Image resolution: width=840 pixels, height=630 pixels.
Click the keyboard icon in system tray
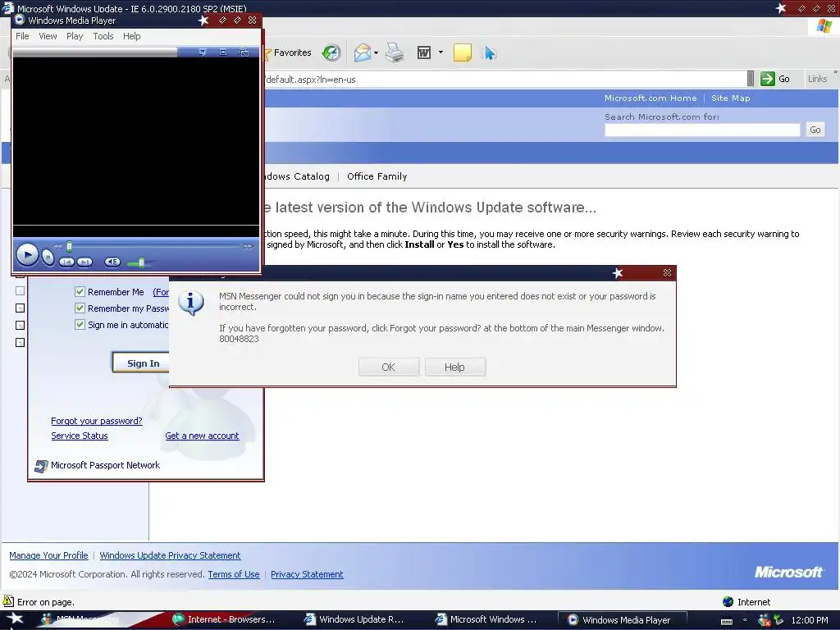pos(727,621)
